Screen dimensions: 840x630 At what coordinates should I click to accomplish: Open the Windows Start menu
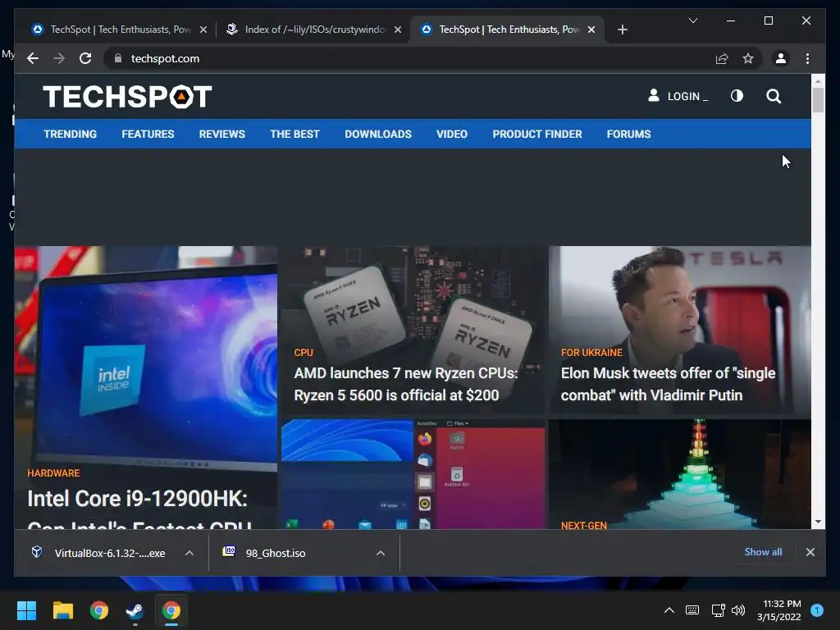pyautogui.click(x=26, y=610)
